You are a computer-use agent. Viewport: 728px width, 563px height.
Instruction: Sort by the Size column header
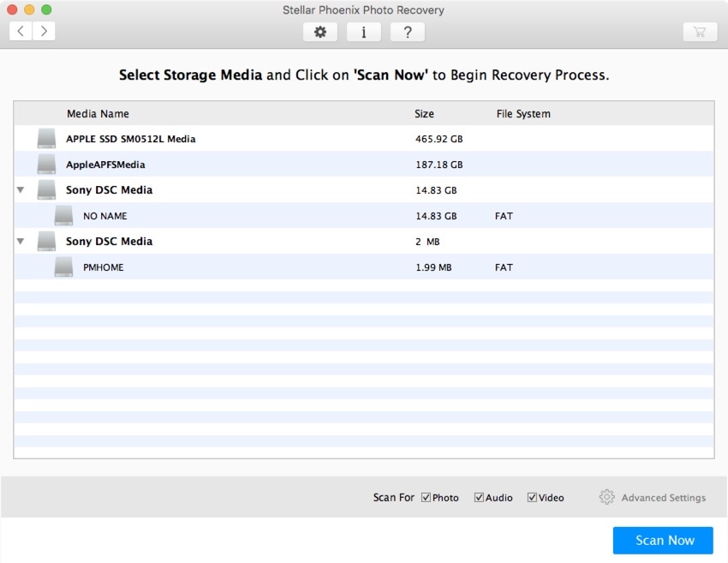click(424, 114)
